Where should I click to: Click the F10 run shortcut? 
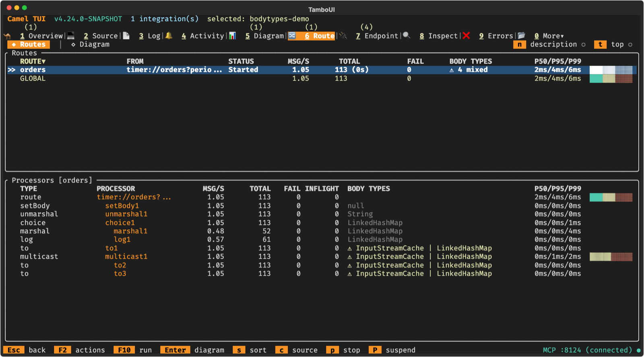click(132, 350)
